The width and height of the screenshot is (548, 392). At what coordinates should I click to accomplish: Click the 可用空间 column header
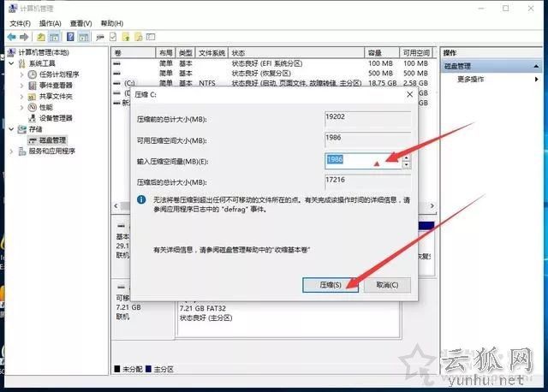[416, 53]
